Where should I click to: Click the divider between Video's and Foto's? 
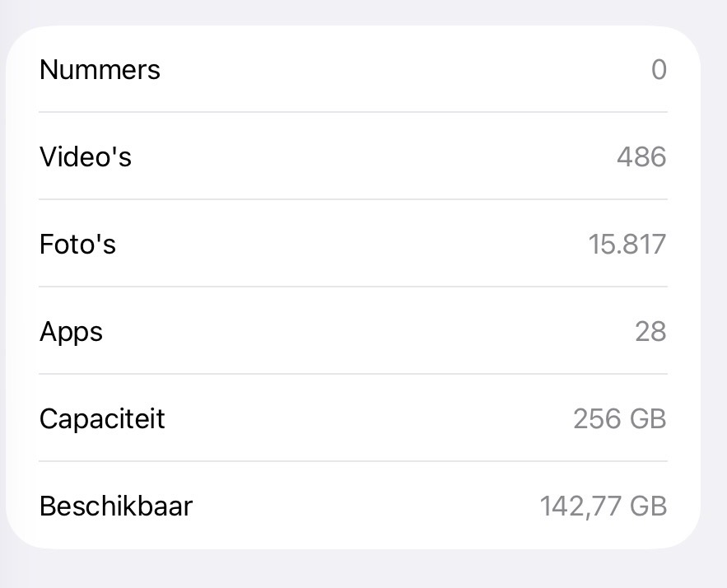[352, 199]
